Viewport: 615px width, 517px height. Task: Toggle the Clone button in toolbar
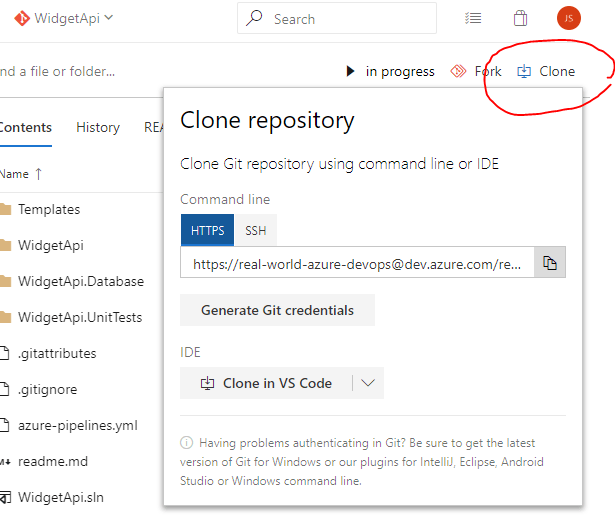pos(546,71)
